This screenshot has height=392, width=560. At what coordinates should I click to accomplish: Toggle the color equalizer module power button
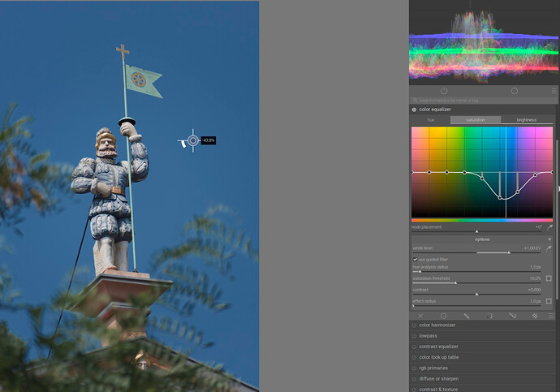[414, 110]
